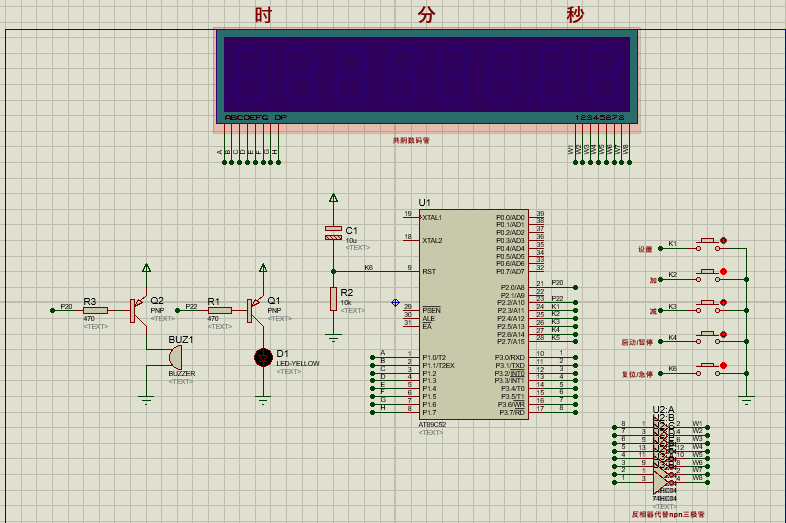Screen dimensions: 786x523
Task: Click the terminal dot under display pin A
Action: point(225,162)
